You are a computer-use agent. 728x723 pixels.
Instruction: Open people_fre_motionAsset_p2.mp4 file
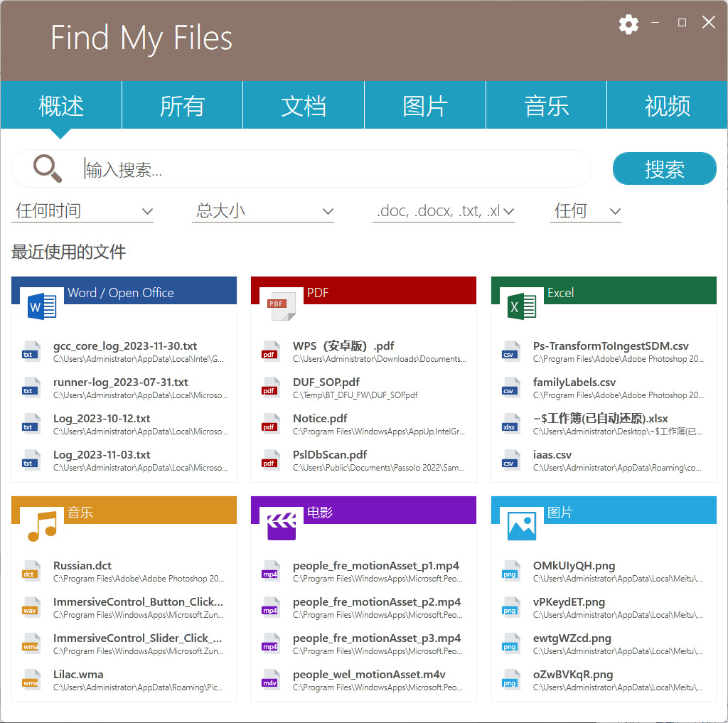[x=363, y=608]
